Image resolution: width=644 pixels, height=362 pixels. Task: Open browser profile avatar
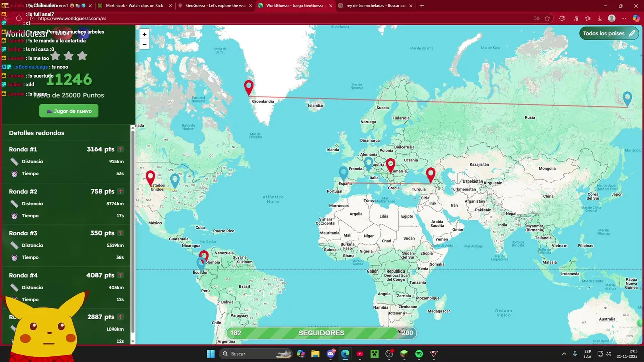coord(612,18)
